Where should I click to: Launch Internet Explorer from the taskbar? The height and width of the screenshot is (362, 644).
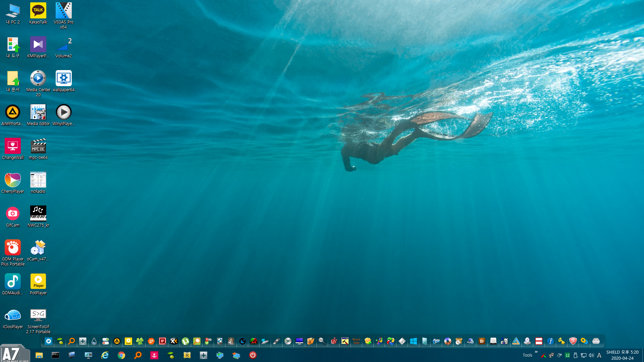(x=105, y=355)
